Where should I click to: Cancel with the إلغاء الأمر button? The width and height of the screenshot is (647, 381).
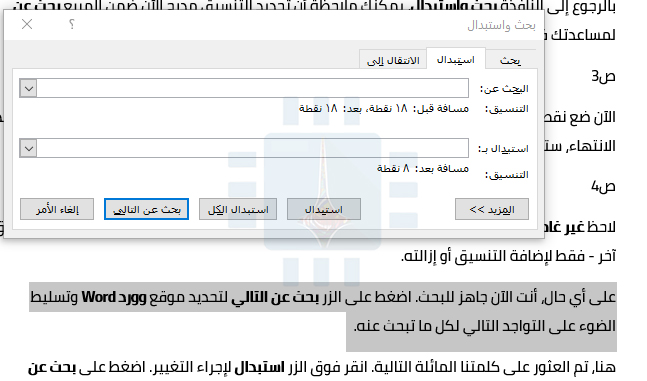pos(57,209)
